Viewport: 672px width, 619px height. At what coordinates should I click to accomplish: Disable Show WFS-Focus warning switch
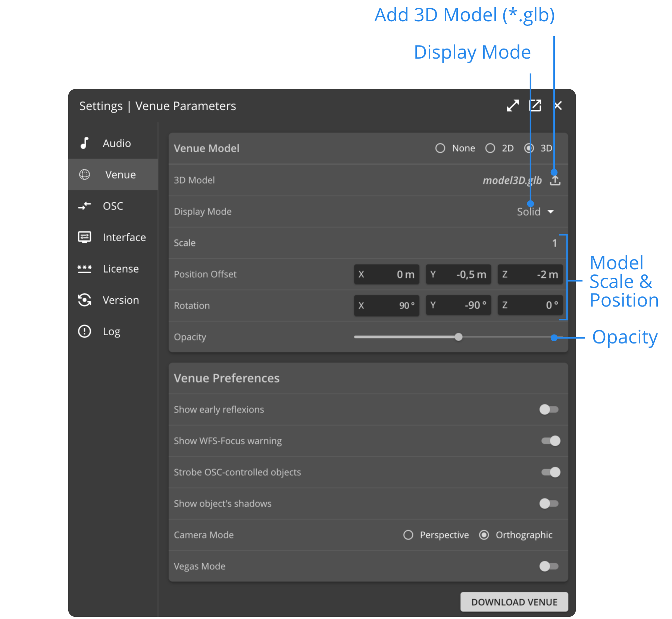click(551, 441)
